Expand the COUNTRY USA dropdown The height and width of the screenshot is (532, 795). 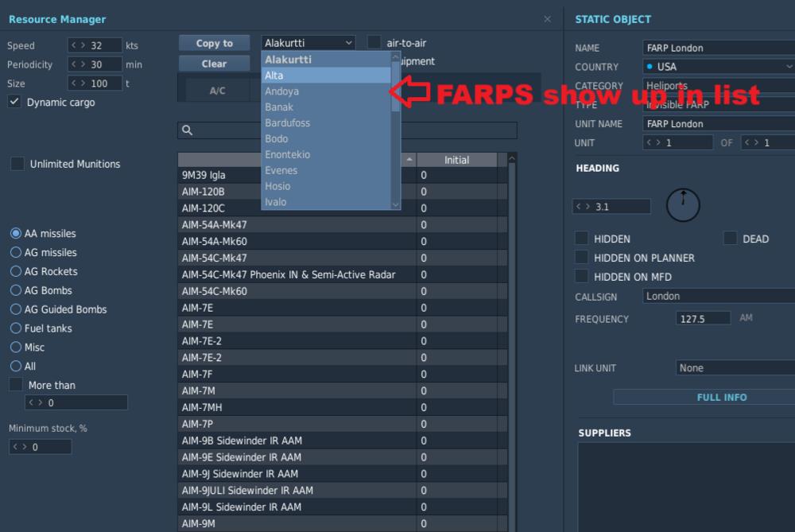point(718,67)
